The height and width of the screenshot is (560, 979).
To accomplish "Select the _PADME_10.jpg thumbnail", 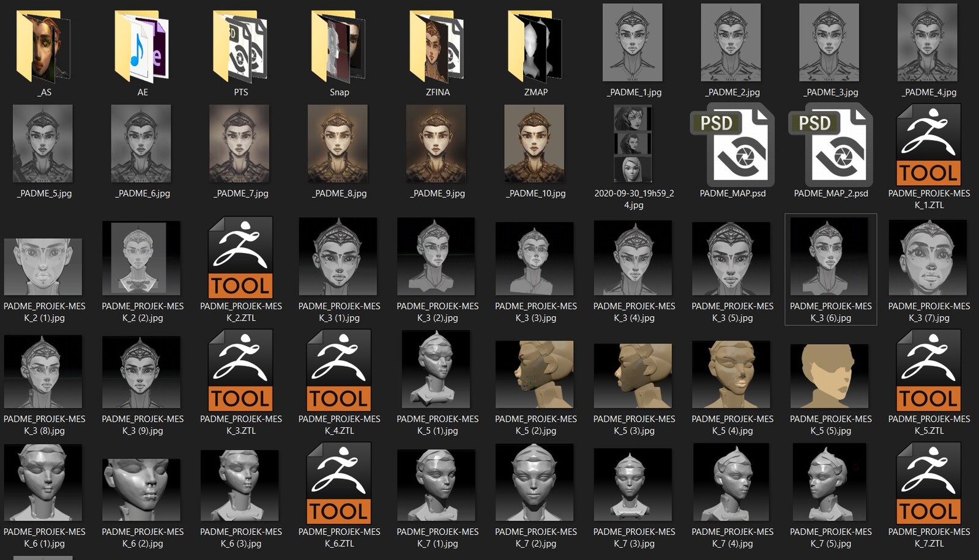I will (x=535, y=144).
